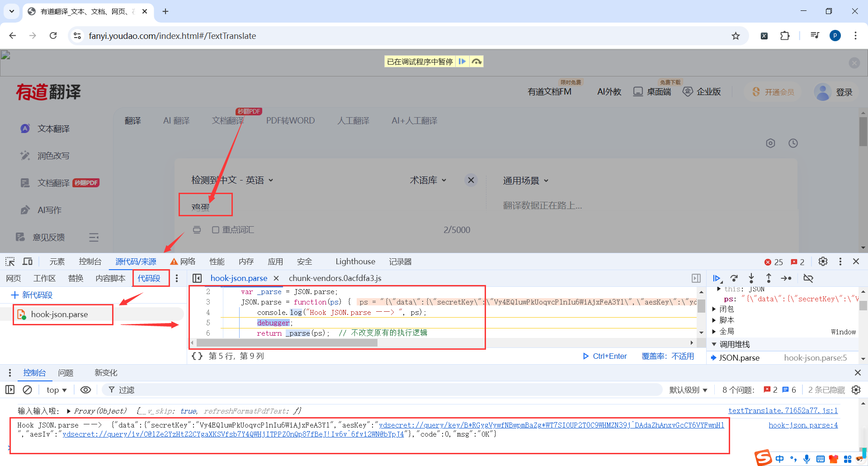Open the browser extensions puzzle icon
Viewport: 868px width, 466px height.
(x=785, y=36)
